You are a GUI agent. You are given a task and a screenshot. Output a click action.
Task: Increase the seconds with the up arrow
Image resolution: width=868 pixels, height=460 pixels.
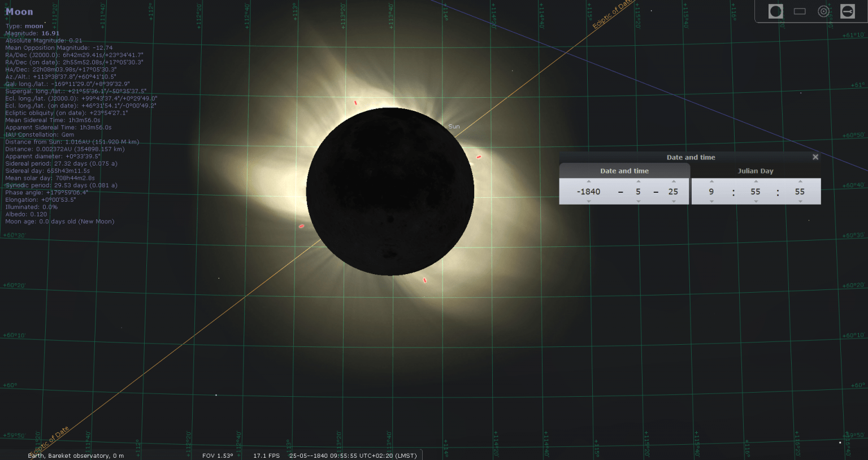click(x=800, y=182)
